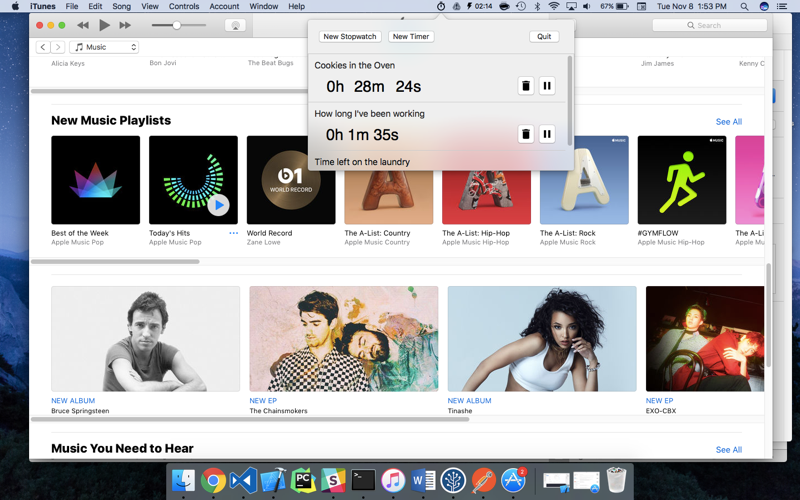Open the Music media type dropdown
This screenshot has height=500, width=800.
coord(104,47)
